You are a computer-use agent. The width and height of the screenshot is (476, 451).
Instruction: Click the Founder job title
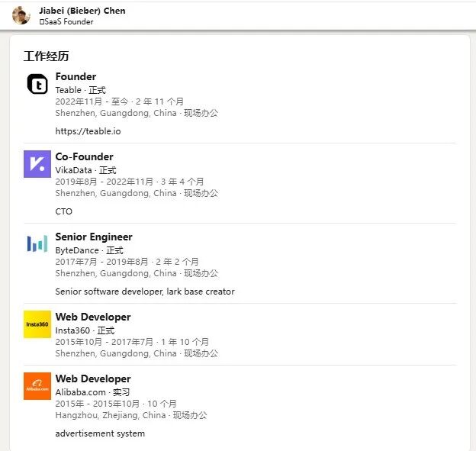pyautogui.click(x=76, y=76)
